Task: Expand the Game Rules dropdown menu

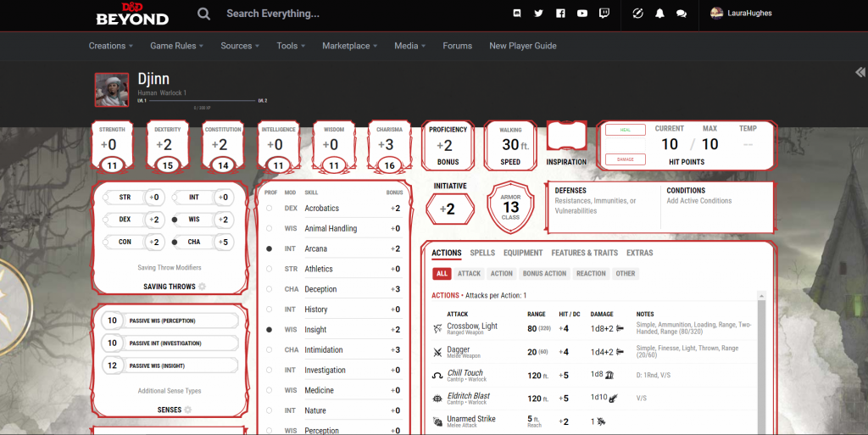Action: 177,46
